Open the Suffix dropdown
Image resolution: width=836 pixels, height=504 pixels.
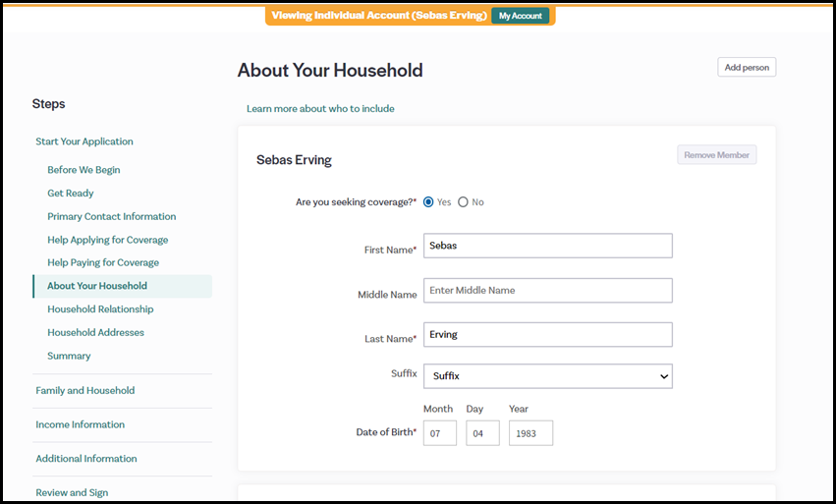(547, 376)
